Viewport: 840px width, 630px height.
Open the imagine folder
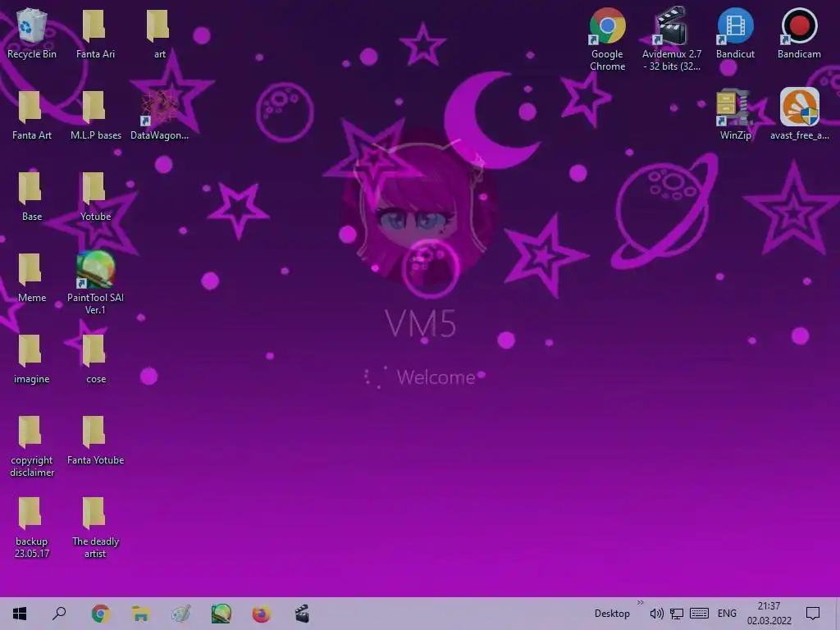click(x=32, y=359)
